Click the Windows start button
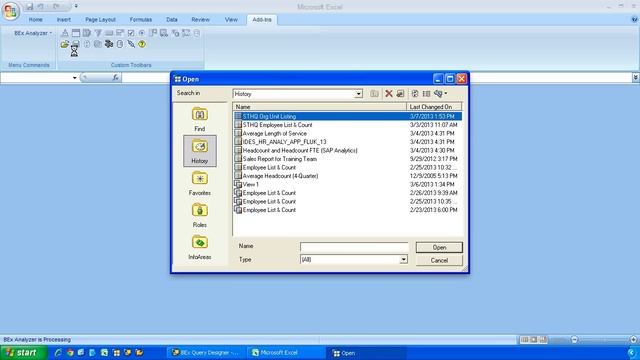Viewport: 640px width, 360px height. click(24, 353)
